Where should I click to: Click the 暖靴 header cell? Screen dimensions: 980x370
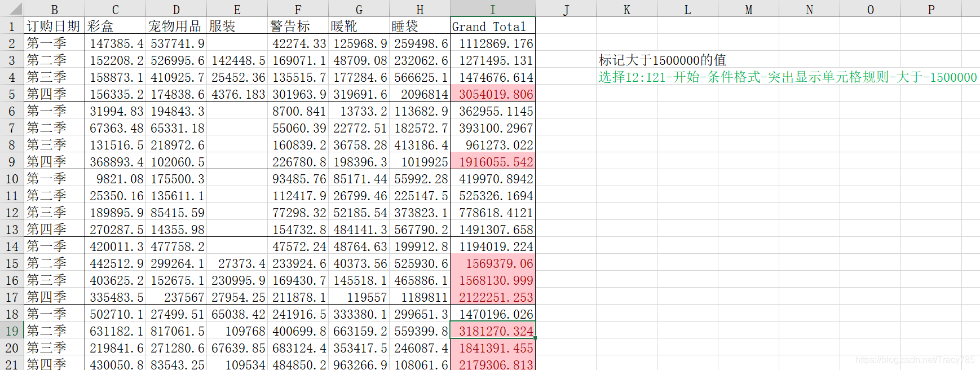coord(359,26)
